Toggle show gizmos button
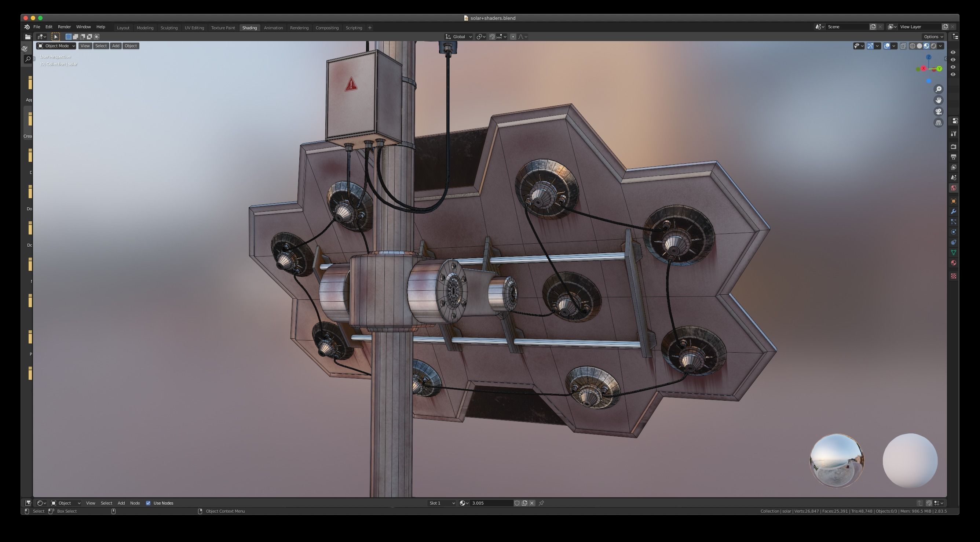The height and width of the screenshot is (542, 980). click(x=870, y=46)
